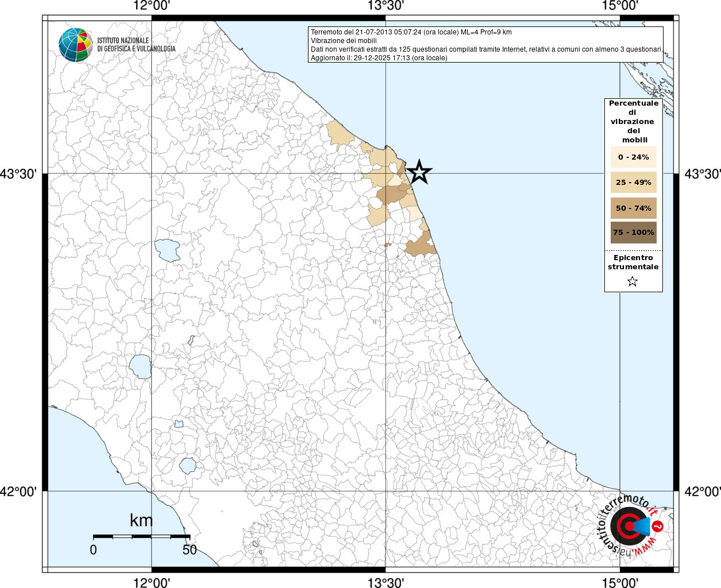Click the 'Istituto Nazionale di Geofisica e Vulcanologia' text

click(136, 45)
